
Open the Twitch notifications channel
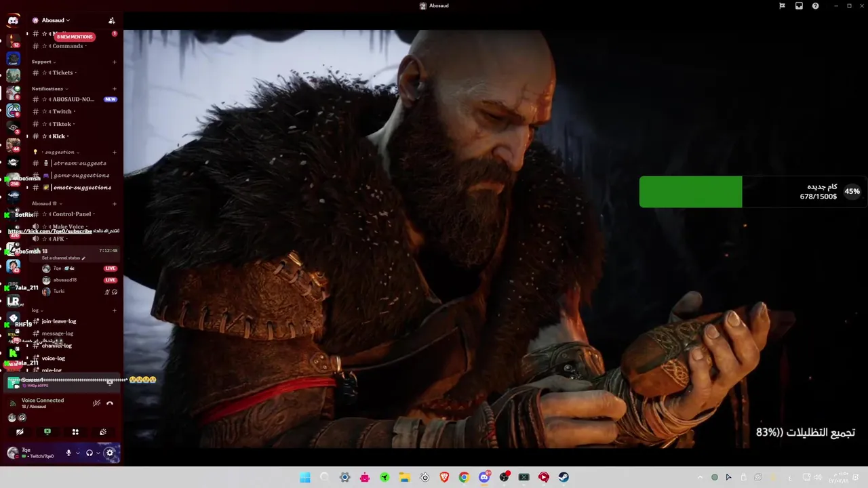[62, 112]
